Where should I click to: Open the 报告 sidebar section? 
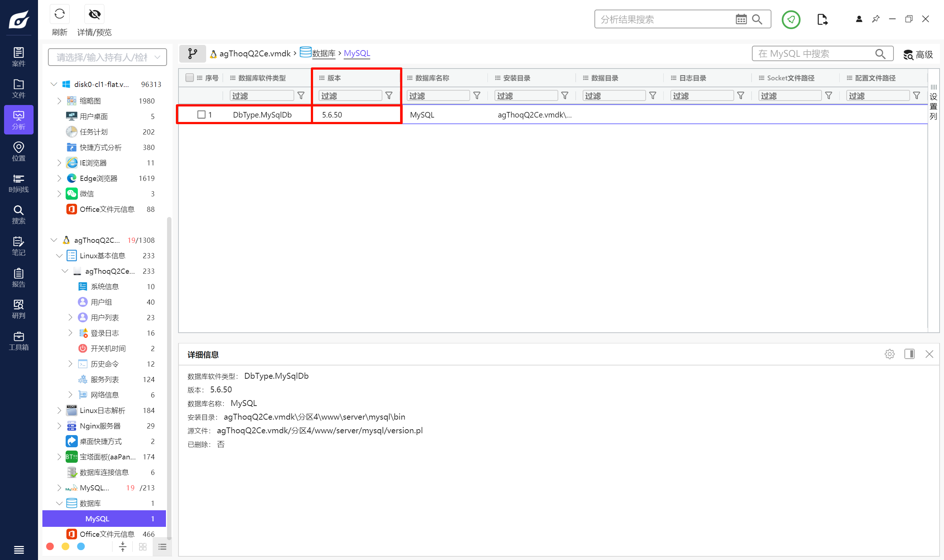coord(18,278)
